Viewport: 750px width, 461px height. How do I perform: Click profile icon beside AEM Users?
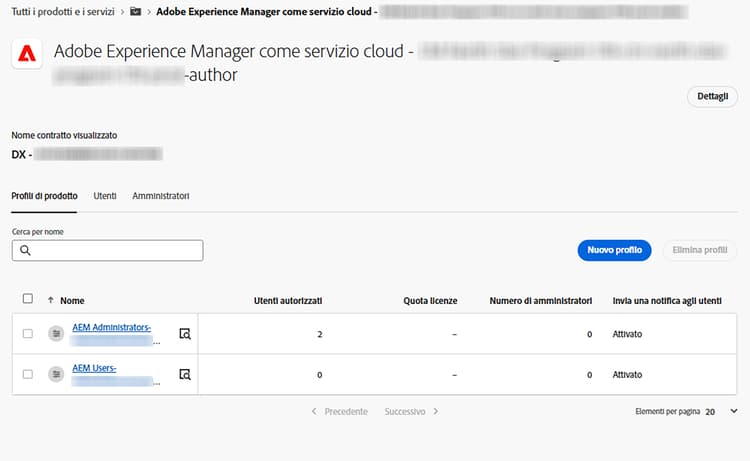click(56, 374)
